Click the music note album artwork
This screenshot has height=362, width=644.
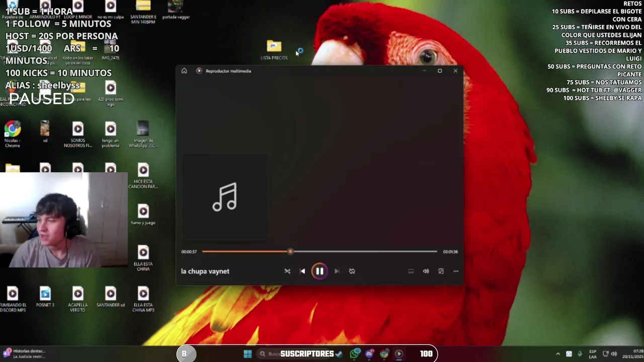(x=224, y=197)
